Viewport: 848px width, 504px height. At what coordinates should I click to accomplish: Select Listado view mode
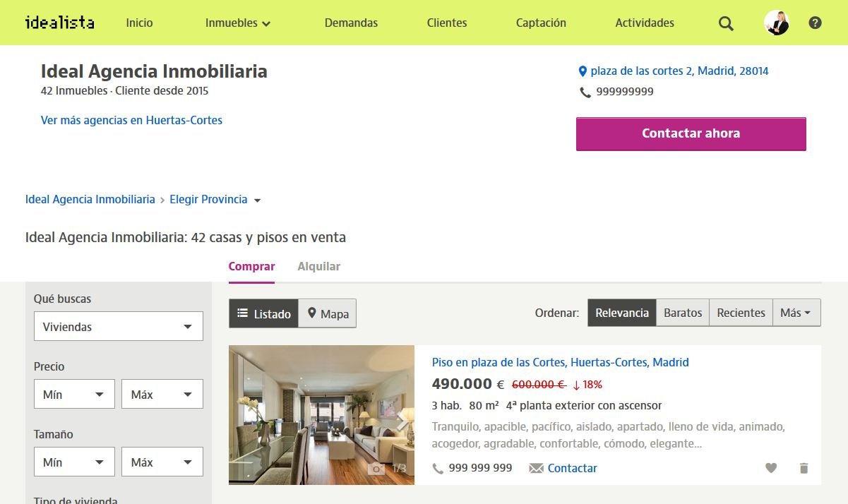(x=263, y=313)
